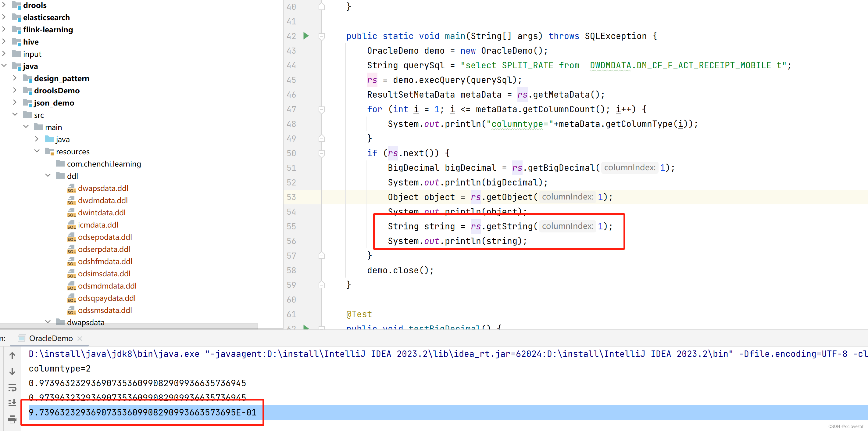
Task: Click the down arrow in console toolbar
Action: point(12,371)
